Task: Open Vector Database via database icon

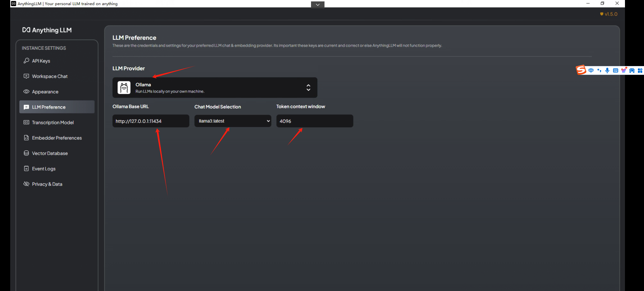Action: (x=26, y=153)
